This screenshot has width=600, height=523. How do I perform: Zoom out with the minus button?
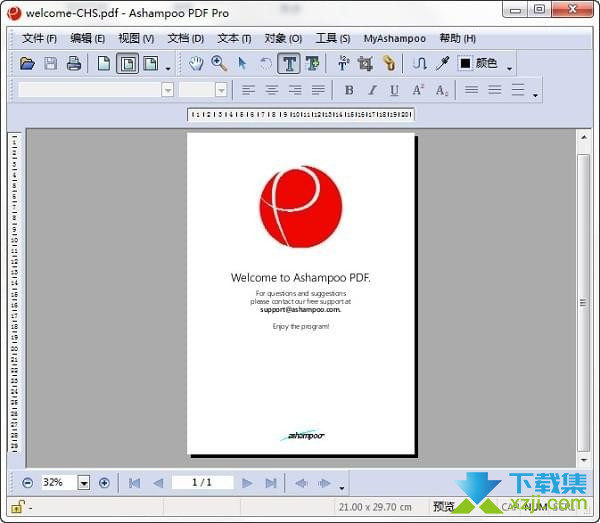28,483
